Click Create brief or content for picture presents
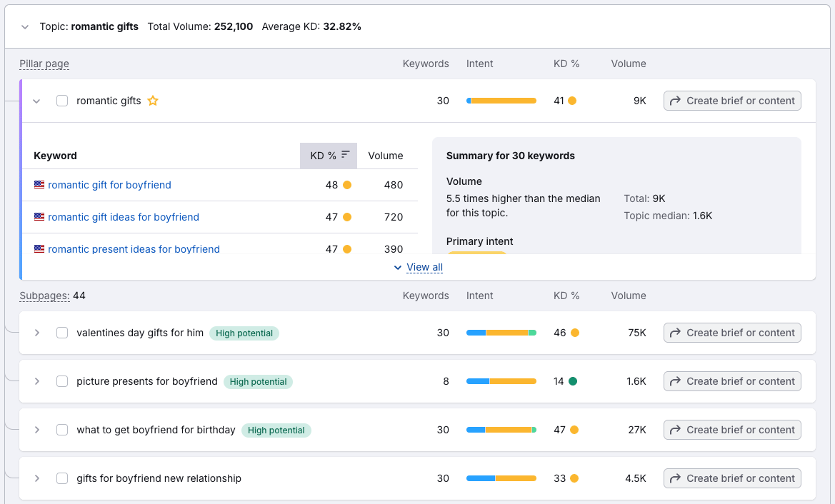 (x=731, y=381)
